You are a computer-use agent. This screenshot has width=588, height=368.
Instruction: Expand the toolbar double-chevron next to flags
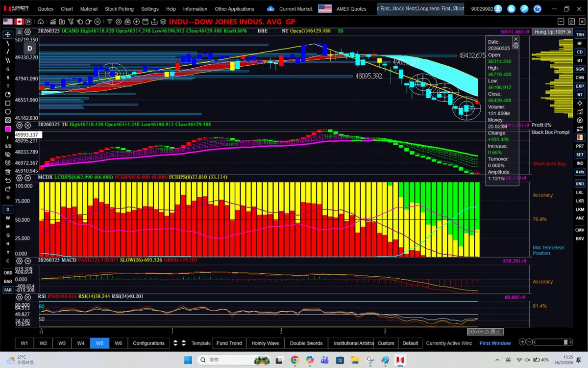[x=29, y=22]
